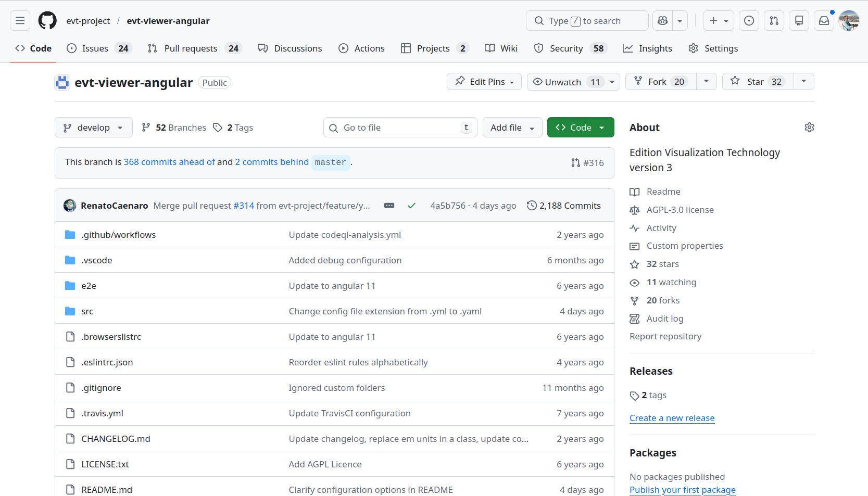868x496 pixels.
Task: Click the Go to file search box
Action: click(x=399, y=127)
